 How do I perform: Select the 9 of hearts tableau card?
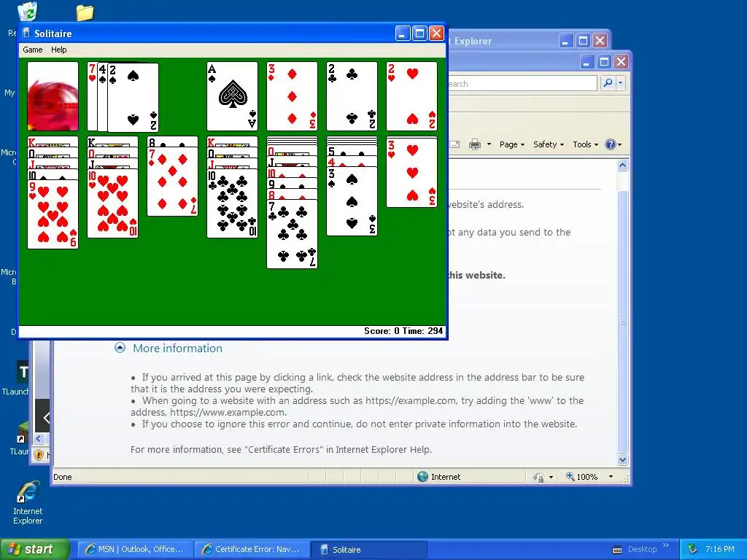[53, 214]
